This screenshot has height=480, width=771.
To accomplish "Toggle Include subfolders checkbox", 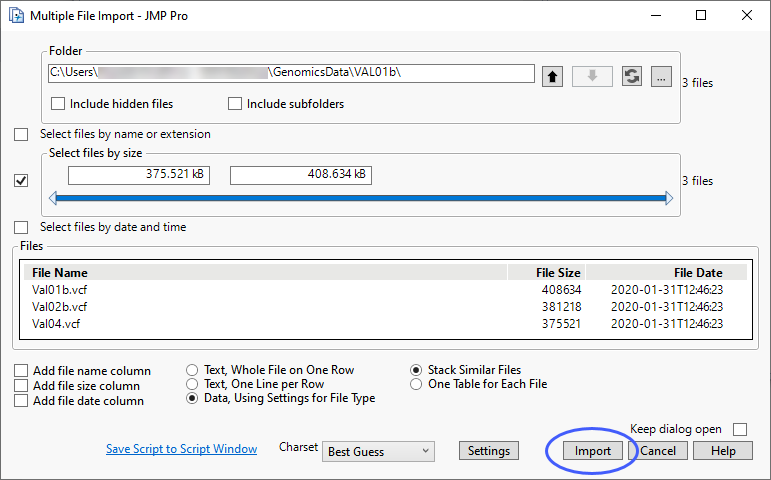I will click(236, 104).
